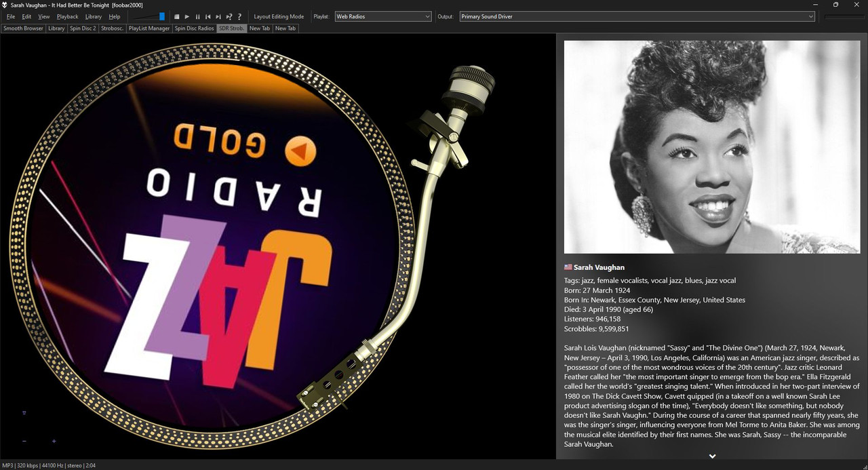Viewport: 868px width, 470px height.
Task: Click the plus icon on turntable panel
Action: pos(54,441)
